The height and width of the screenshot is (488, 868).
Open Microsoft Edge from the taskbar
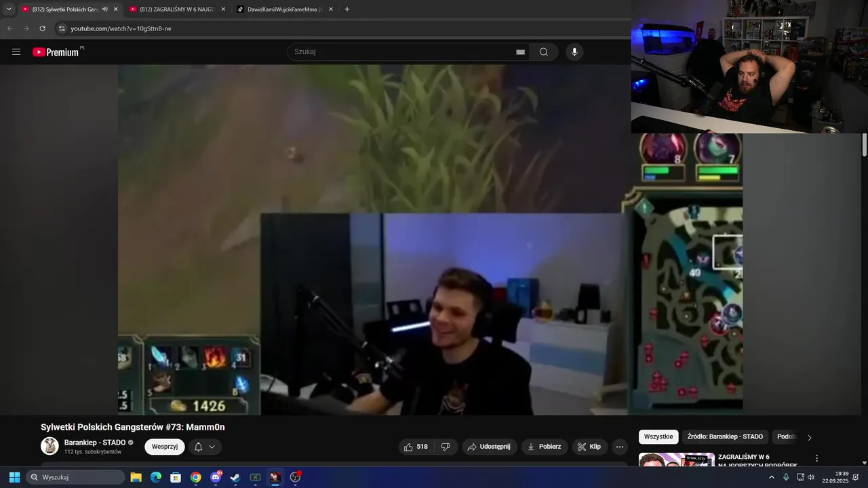[x=155, y=477]
